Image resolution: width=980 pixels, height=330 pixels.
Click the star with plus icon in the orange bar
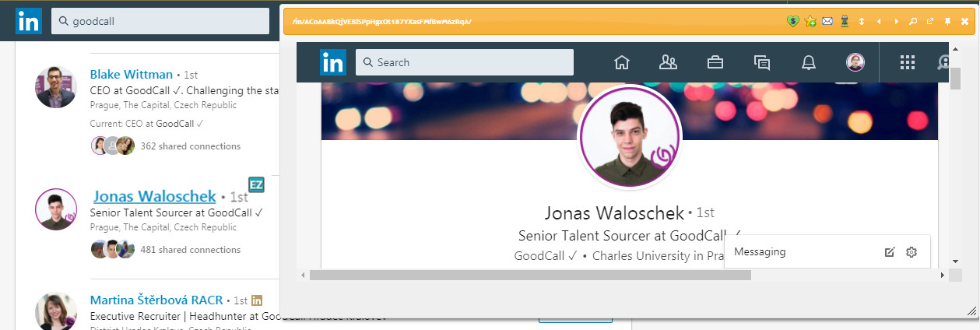[810, 21]
